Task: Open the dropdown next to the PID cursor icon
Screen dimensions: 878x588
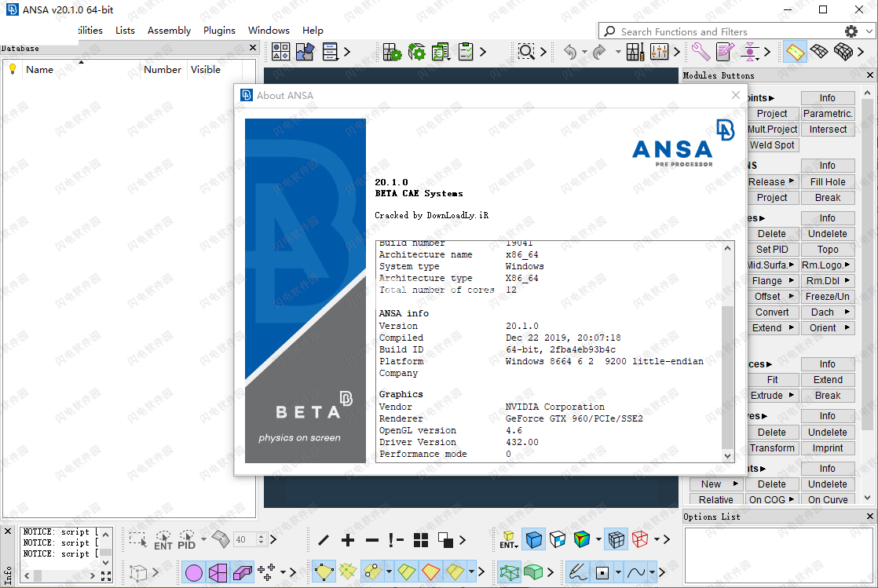Action: (x=203, y=539)
